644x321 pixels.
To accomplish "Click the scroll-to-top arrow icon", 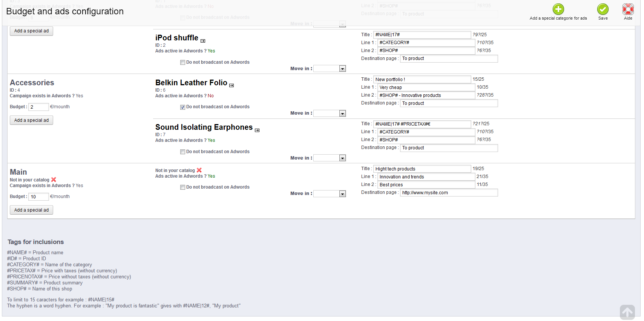I will coord(627,312).
